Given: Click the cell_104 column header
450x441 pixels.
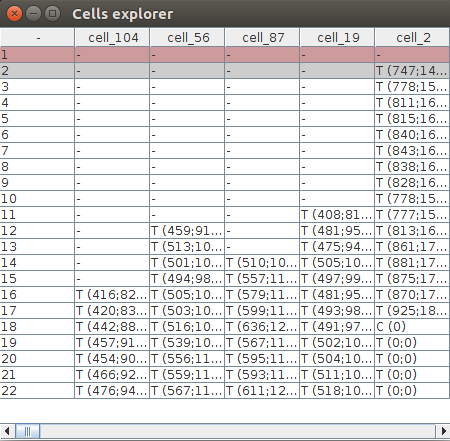Looking at the screenshot, I should tap(112, 38).
